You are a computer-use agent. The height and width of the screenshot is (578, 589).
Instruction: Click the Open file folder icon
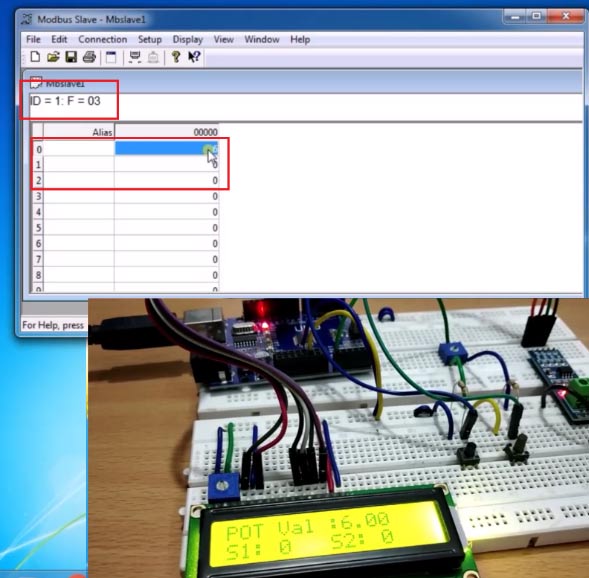tap(53, 57)
